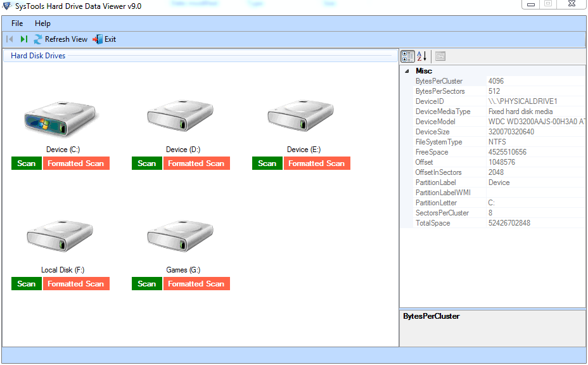Run Formatted Scan on Device (D:)
Viewport: 588px width, 365px height.
tap(196, 163)
